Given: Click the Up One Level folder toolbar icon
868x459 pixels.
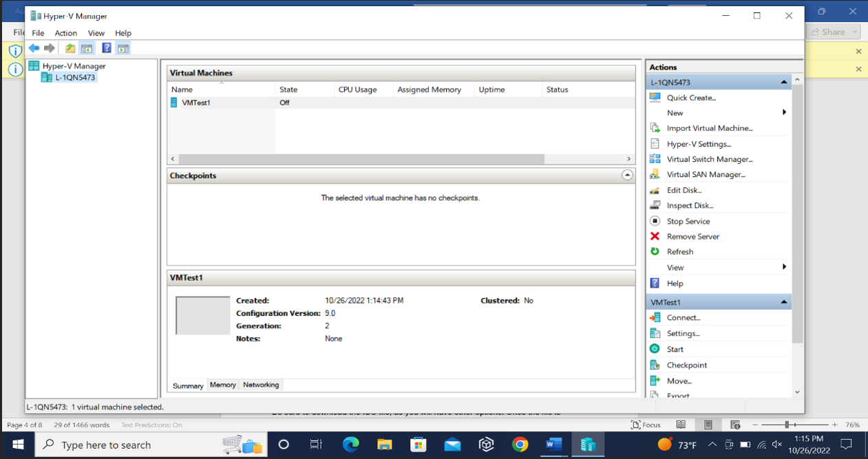Looking at the screenshot, I should [70, 48].
